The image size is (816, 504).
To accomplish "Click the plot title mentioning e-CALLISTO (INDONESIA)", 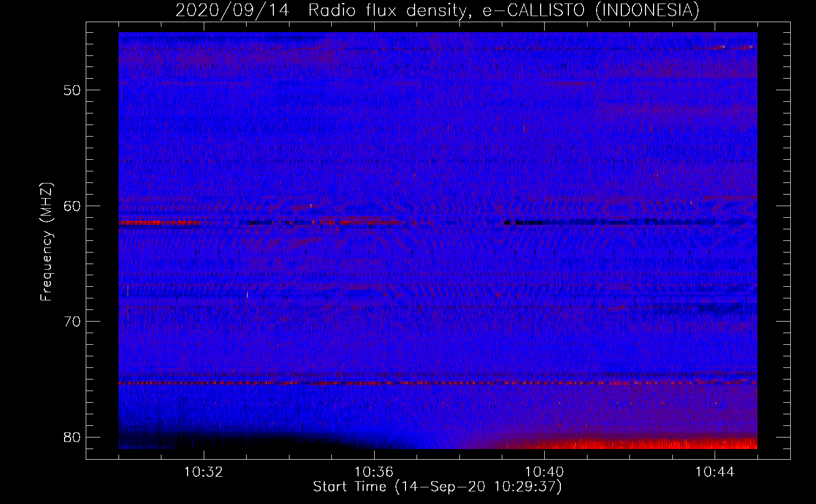I will 437,11.
